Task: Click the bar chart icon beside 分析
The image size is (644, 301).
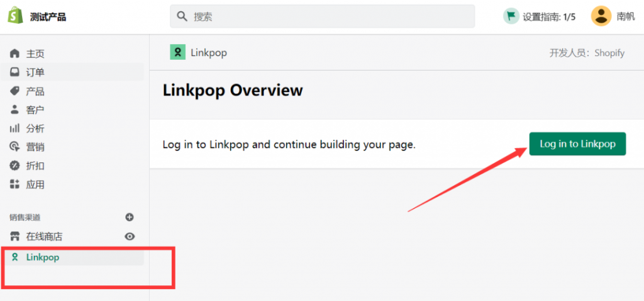Action: [x=15, y=128]
